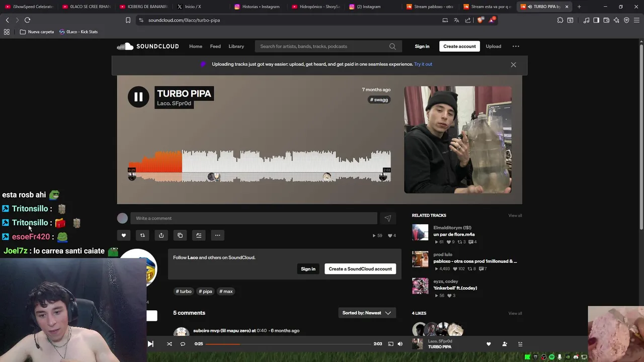Toggle repeat in the bottom player bar
Screen dimensions: 644x362
coord(183,344)
